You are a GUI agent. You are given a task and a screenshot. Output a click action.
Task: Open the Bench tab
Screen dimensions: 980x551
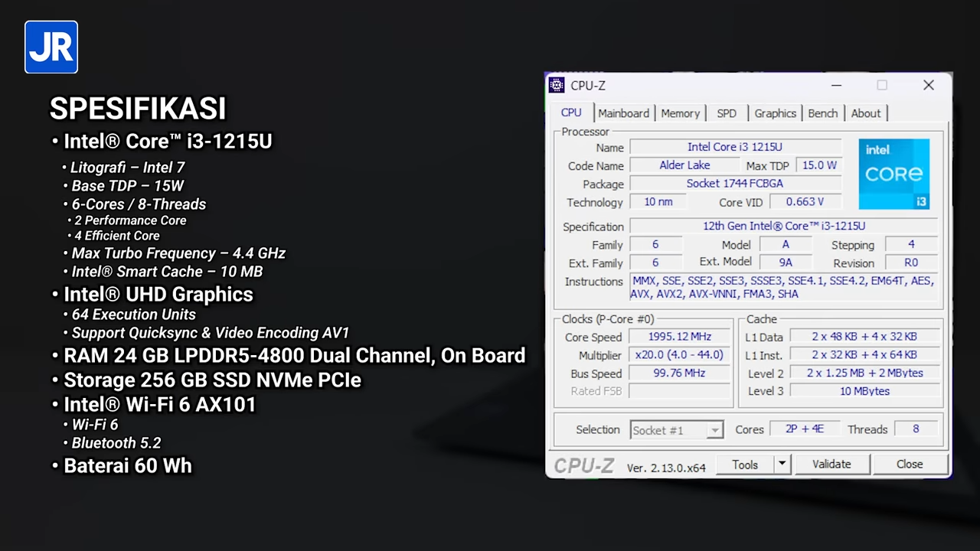823,113
